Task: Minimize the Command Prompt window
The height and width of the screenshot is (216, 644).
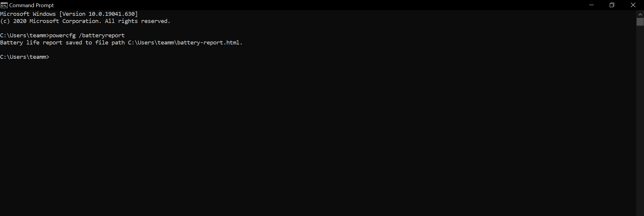Action: coord(592,5)
